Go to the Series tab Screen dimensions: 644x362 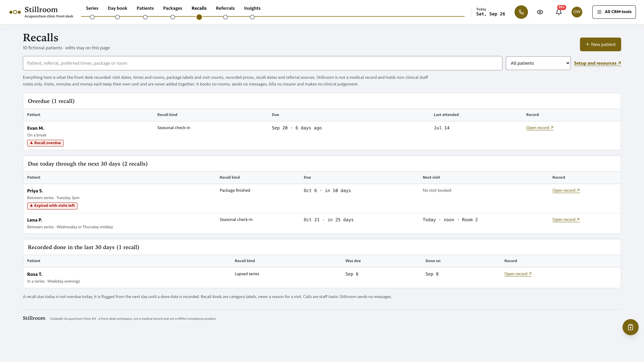[92, 8]
